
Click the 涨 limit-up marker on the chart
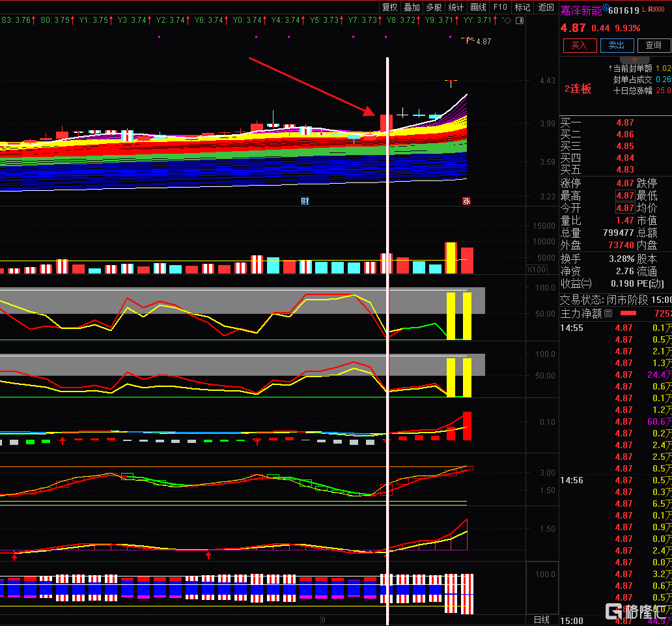coord(466,201)
